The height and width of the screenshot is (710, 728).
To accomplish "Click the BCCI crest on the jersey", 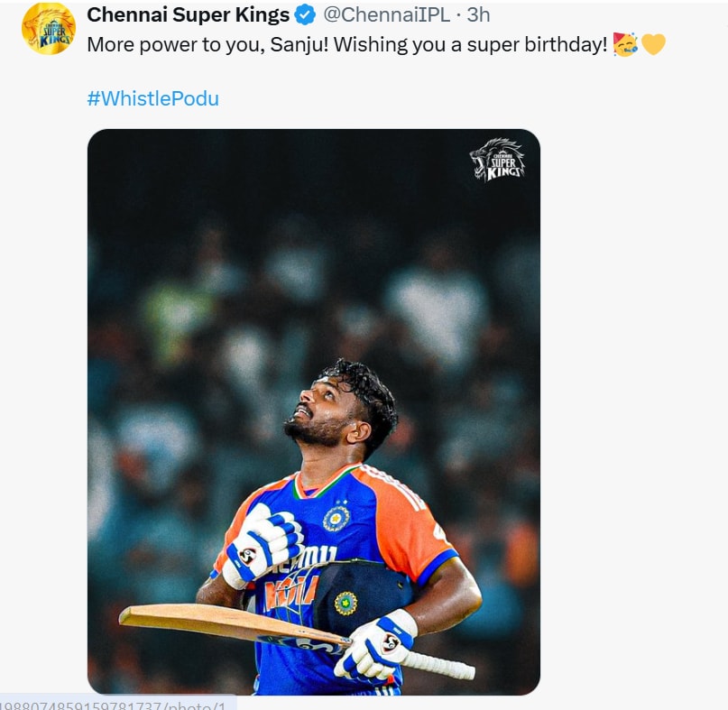I will 336,517.
